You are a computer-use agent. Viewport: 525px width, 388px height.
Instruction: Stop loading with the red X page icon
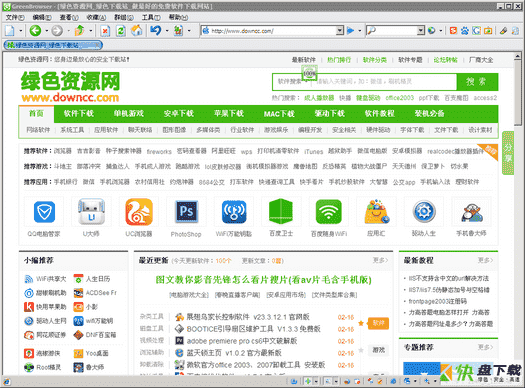click(105, 31)
